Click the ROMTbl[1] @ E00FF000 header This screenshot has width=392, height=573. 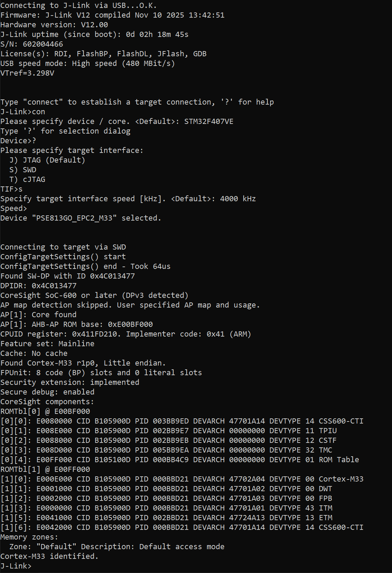45,469
